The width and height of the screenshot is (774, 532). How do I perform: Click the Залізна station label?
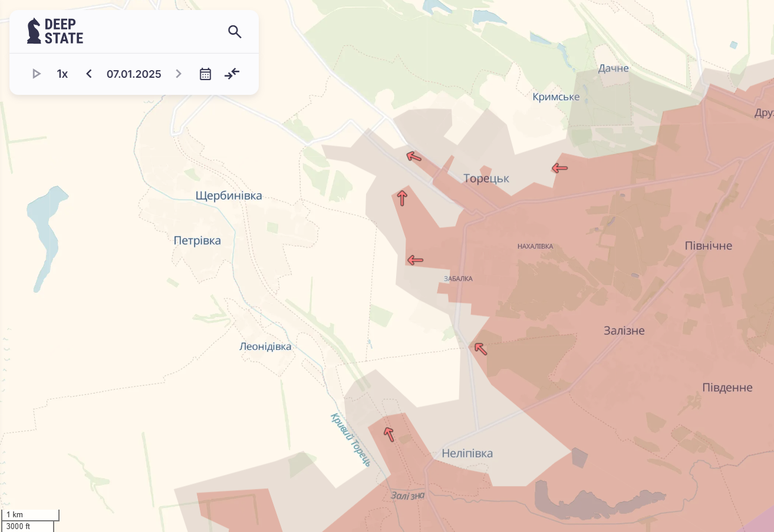[x=407, y=495]
